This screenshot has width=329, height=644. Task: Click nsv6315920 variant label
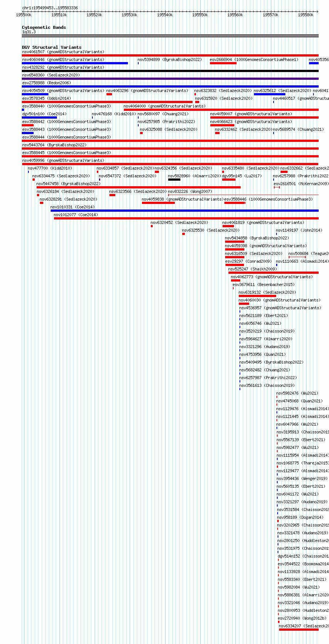tap(224, 98)
